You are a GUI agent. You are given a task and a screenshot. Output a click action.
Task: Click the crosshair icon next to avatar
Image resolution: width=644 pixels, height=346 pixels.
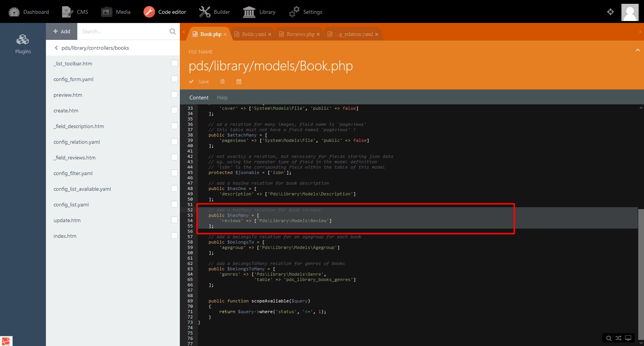click(x=610, y=12)
